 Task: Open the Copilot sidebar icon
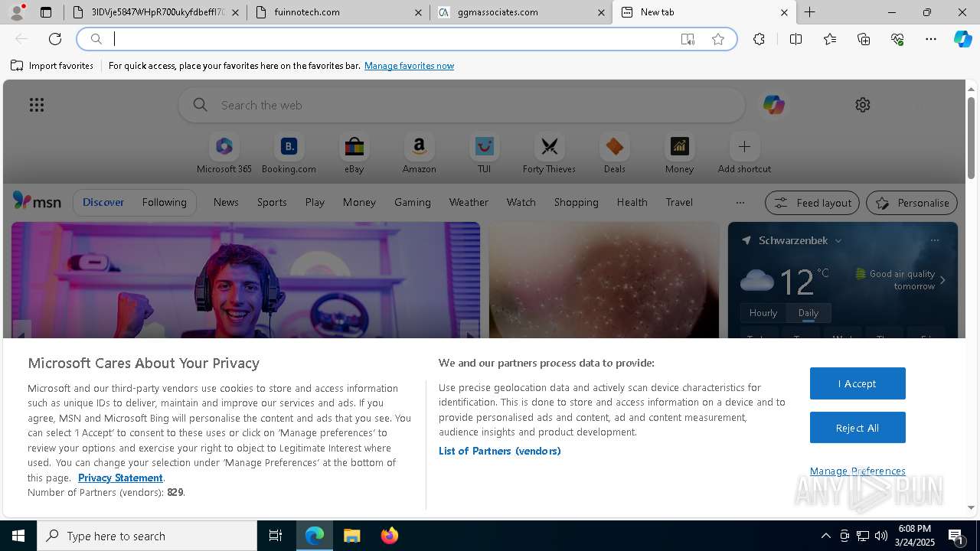[x=962, y=39]
